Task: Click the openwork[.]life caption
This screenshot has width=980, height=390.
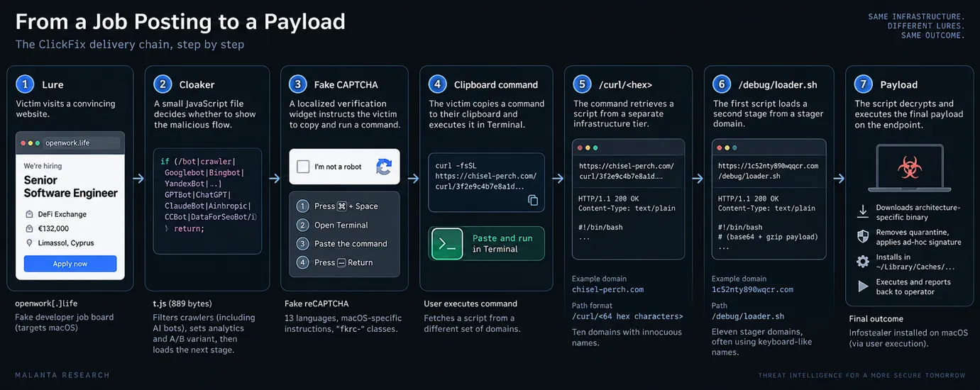Action: (46, 303)
